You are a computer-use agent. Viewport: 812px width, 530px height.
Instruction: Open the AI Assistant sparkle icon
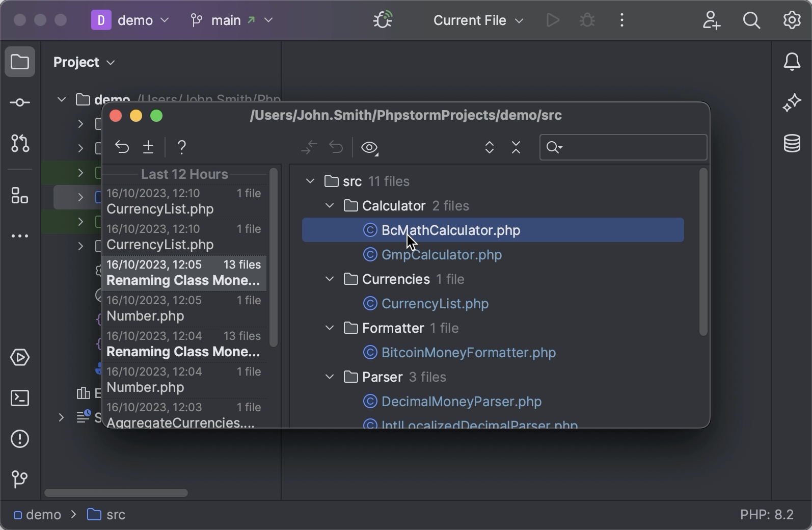tap(792, 103)
